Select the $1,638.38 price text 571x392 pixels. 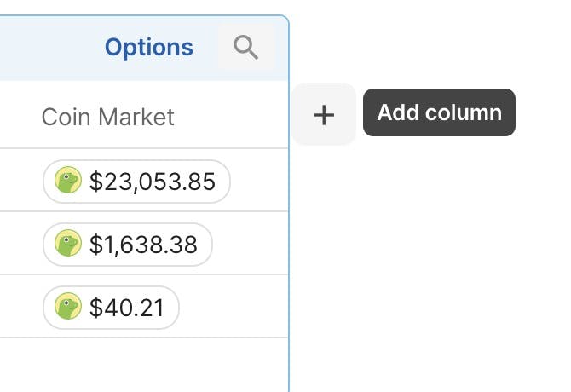(x=143, y=245)
